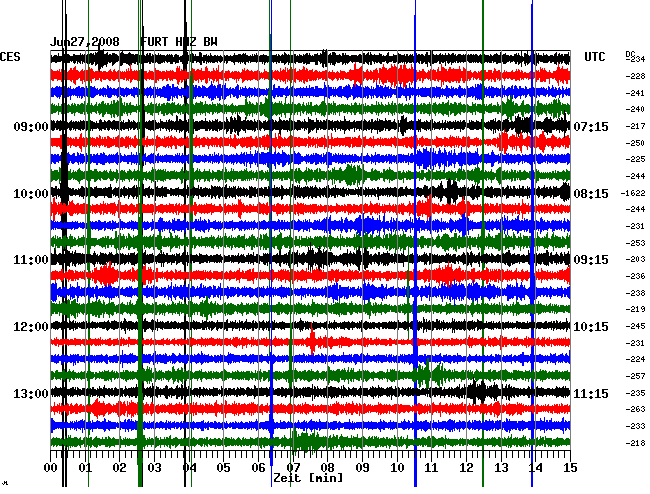Click the DC offset value -253

(635, 243)
